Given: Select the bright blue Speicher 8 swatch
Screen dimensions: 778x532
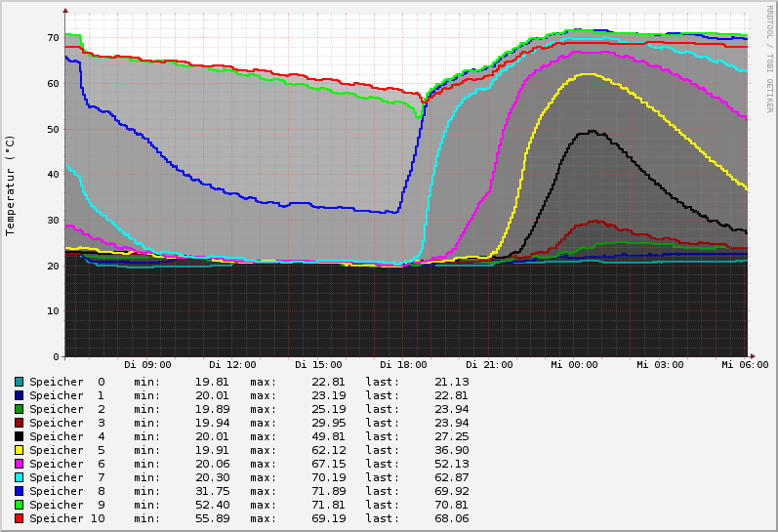Looking at the screenshot, I should pyautogui.click(x=19, y=491).
